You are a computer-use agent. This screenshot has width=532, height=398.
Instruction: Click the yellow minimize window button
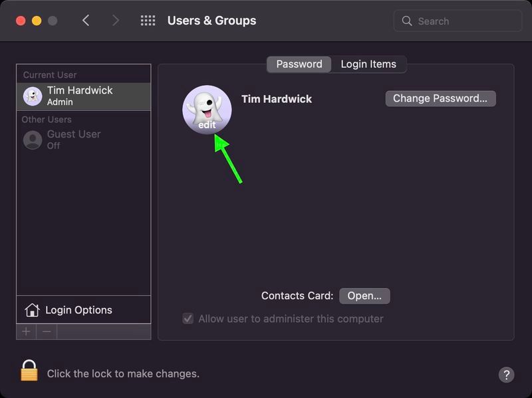tap(37, 21)
